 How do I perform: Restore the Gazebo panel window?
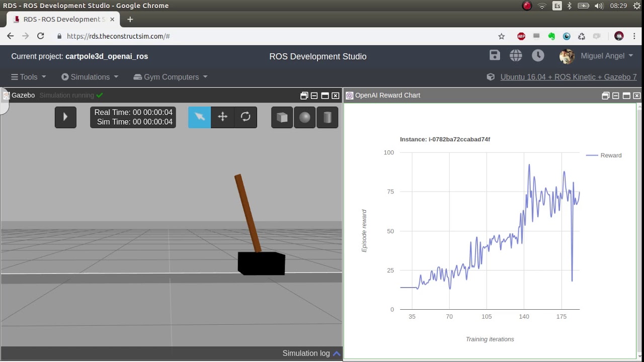tap(304, 96)
